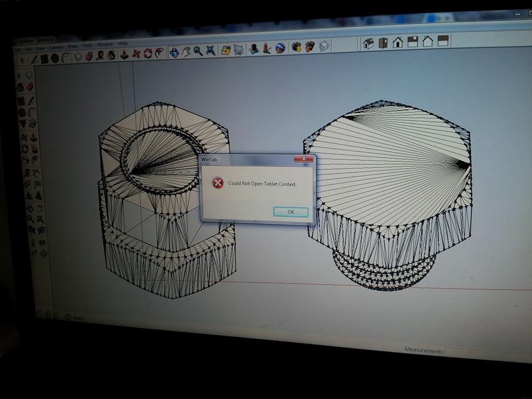The image size is (532, 399).
Task: Open the Help menu
Action: pos(123,43)
